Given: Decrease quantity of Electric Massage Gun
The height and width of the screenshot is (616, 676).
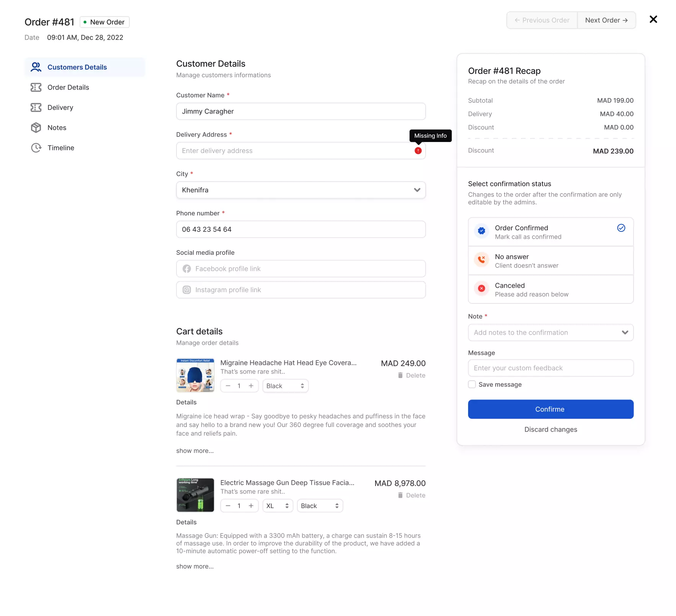Looking at the screenshot, I should 228,506.
